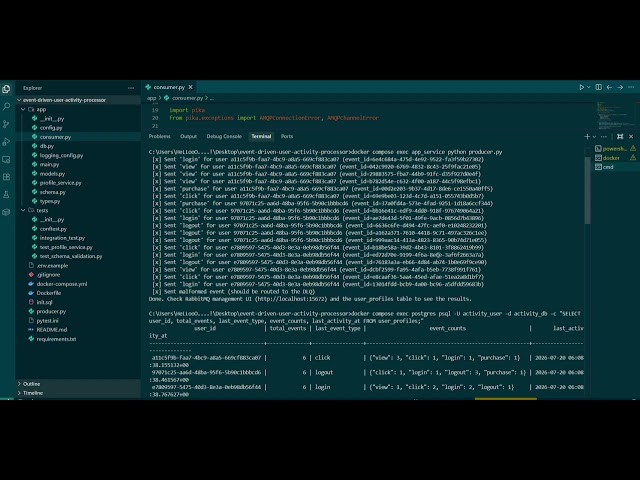Open logging_config.py file
This screenshot has width=640, height=480.
point(61,155)
